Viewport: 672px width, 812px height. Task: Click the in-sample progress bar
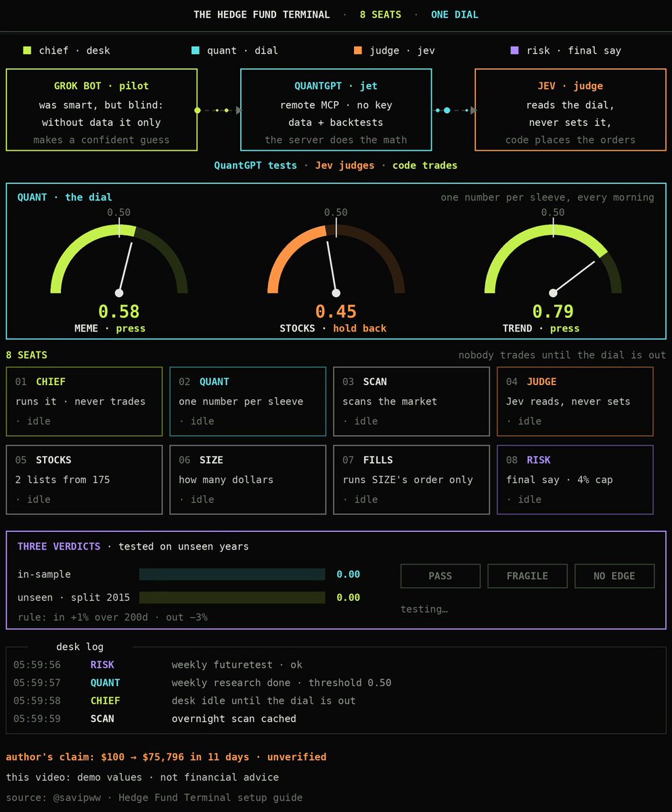232,574
